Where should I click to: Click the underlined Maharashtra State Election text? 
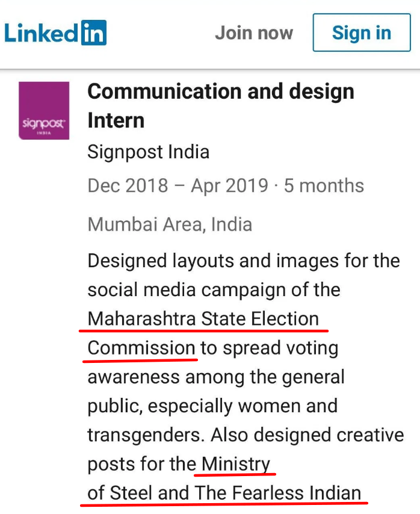203,318
